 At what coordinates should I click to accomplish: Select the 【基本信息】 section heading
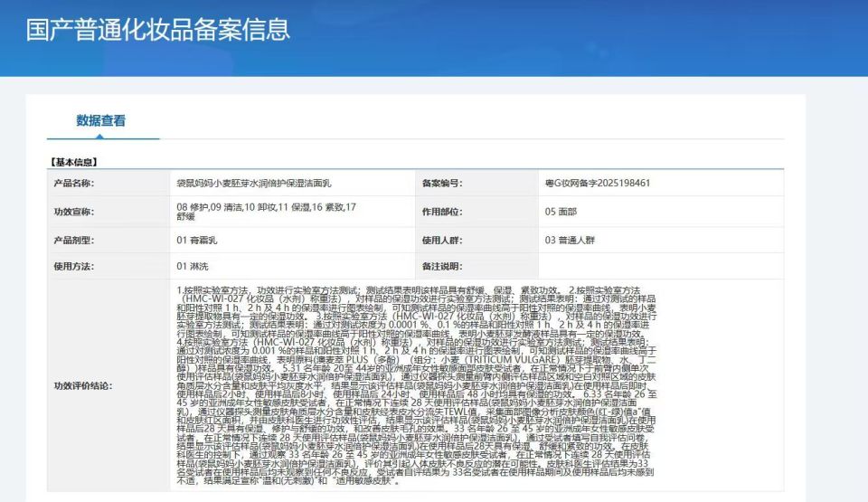pyautogui.click(x=73, y=162)
